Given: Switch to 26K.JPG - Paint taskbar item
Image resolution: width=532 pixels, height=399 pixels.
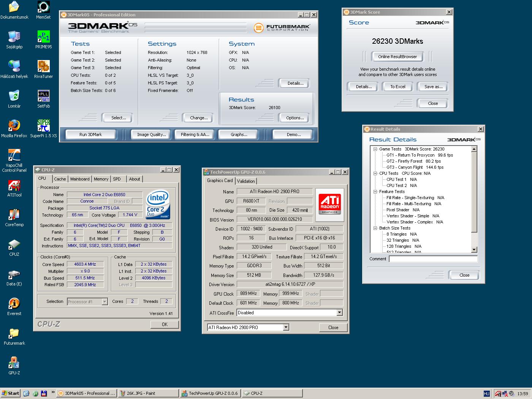Looking at the screenshot, I should tap(148, 393).
